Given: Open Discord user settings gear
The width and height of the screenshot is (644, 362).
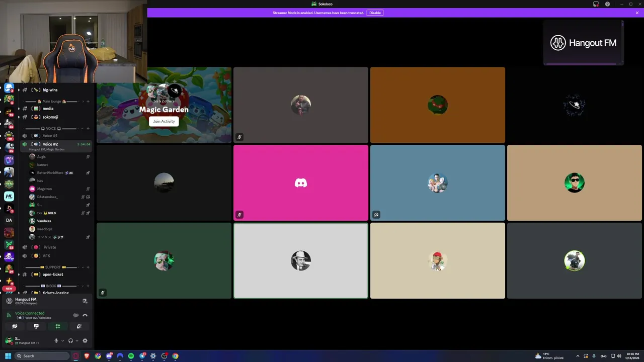Looking at the screenshot, I should pyautogui.click(x=85, y=341).
